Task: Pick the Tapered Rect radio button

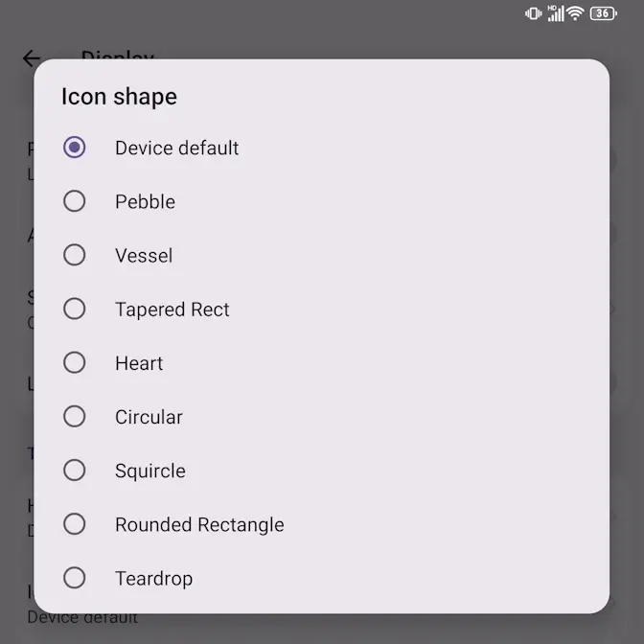Action: pyautogui.click(x=74, y=309)
